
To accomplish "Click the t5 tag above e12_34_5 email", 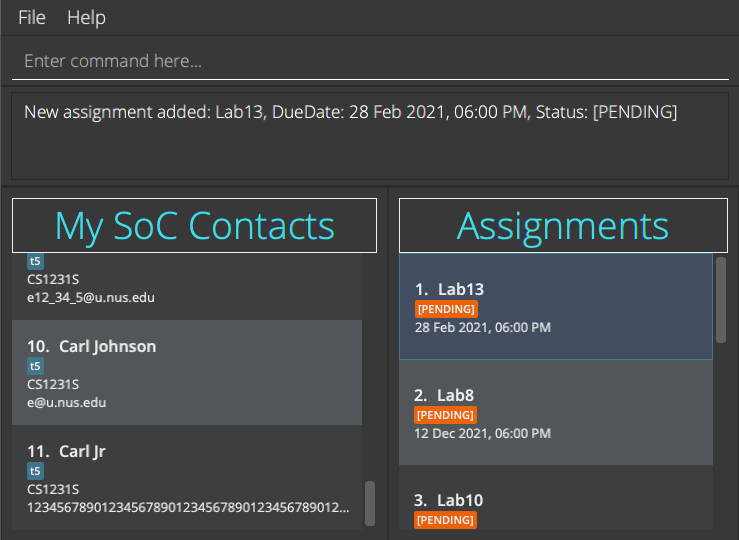I will coord(35,261).
